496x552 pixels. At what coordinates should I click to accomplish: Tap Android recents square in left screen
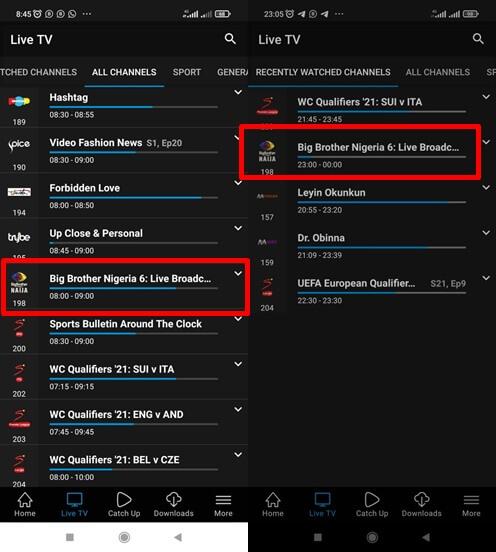click(70, 537)
